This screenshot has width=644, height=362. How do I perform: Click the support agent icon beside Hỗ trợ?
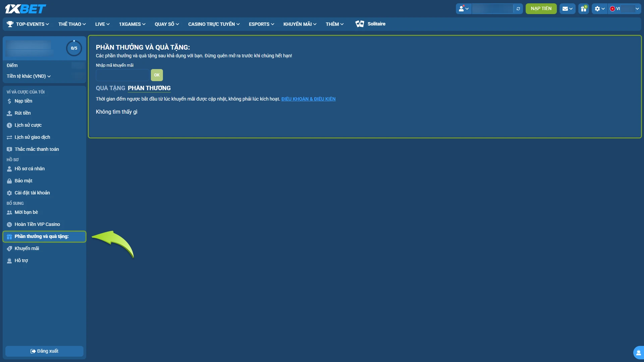(x=9, y=261)
